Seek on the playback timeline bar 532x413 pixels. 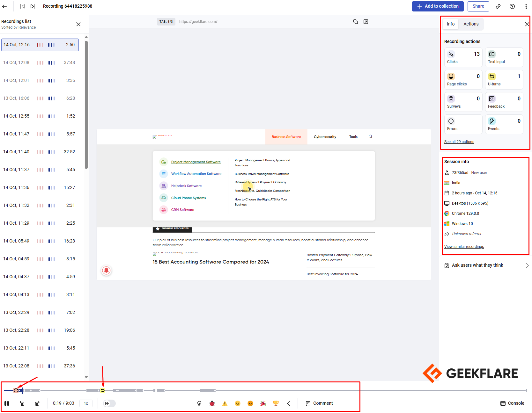(265, 390)
